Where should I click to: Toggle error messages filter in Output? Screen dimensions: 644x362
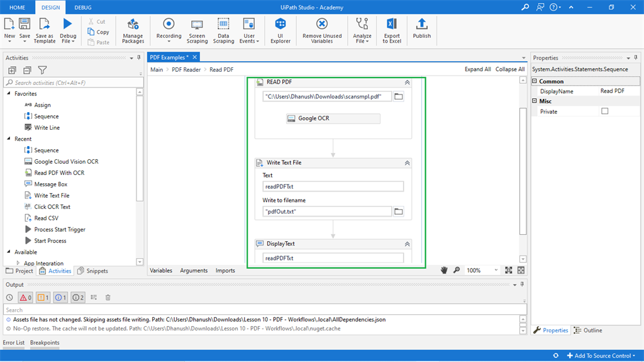click(x=25, y=297)
